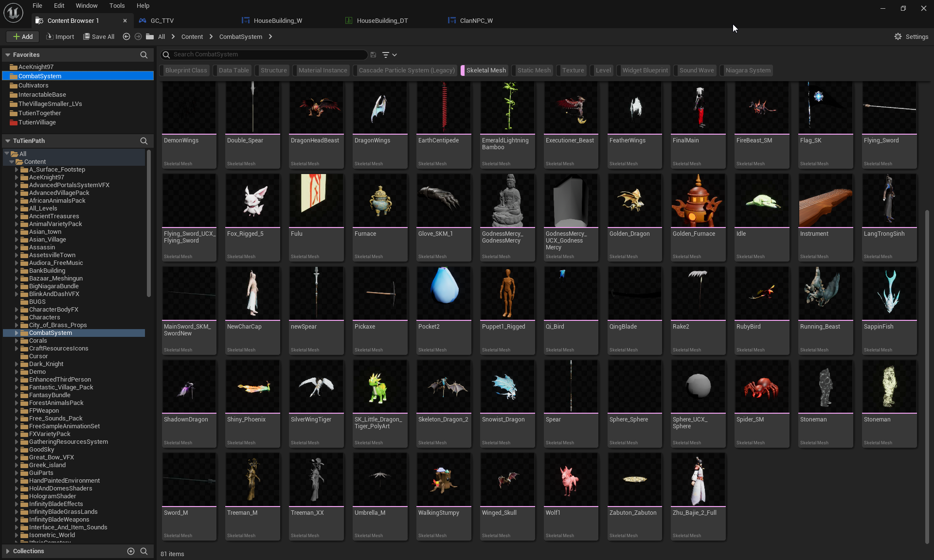
Task: Click the Import asset icon
Action: point(49,36)
